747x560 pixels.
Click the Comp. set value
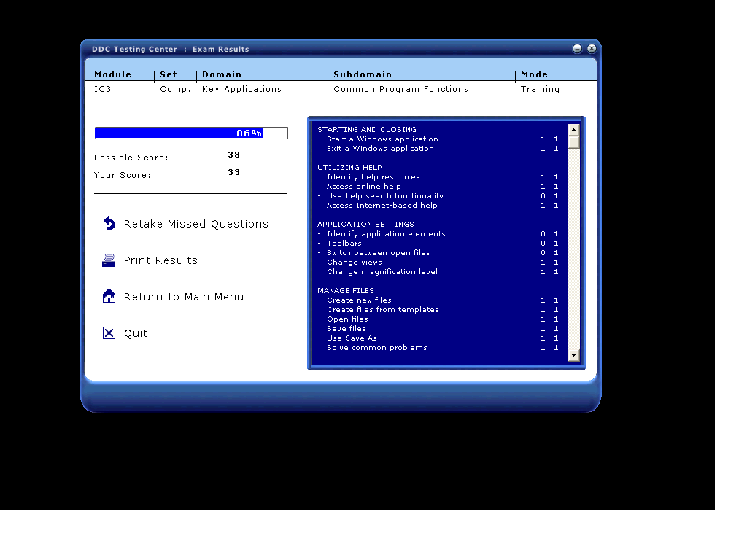[x=175, y=89]
